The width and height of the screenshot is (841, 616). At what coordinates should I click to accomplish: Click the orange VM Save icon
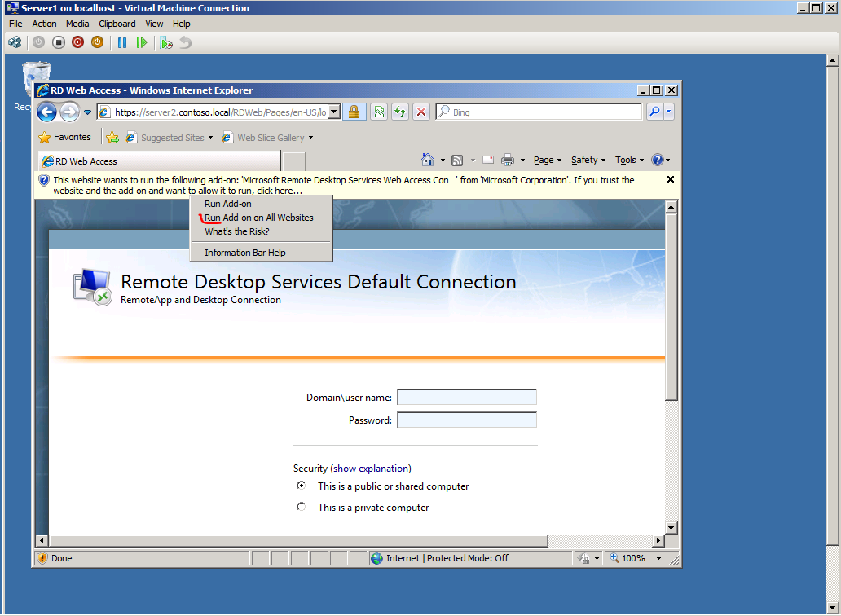(97, 42)
